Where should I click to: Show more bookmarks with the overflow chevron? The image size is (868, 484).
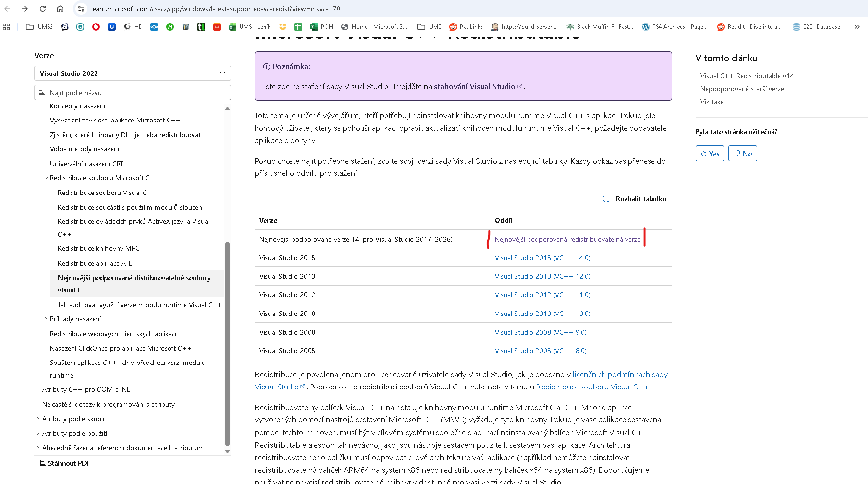coord(857,27)
